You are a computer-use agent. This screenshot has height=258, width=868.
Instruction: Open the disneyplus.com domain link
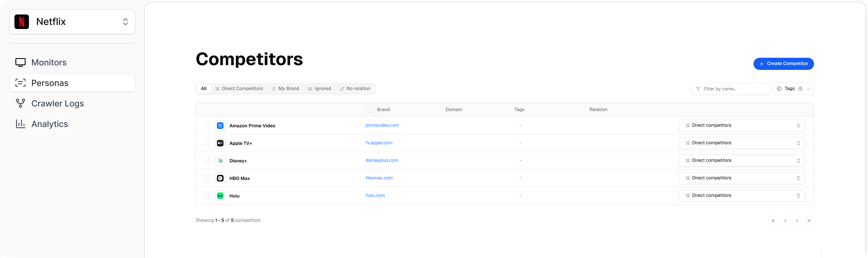382,160
